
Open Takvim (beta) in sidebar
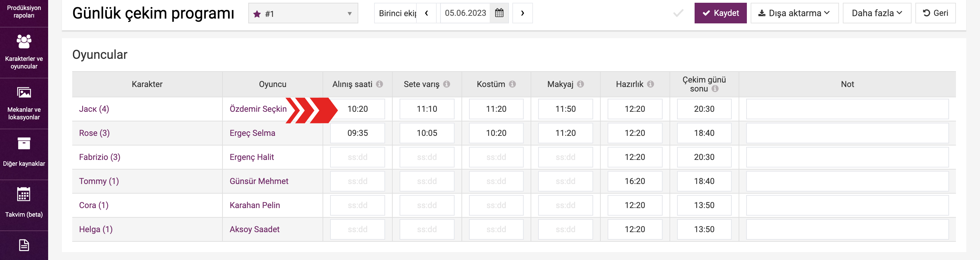click(x=24, y=203)
